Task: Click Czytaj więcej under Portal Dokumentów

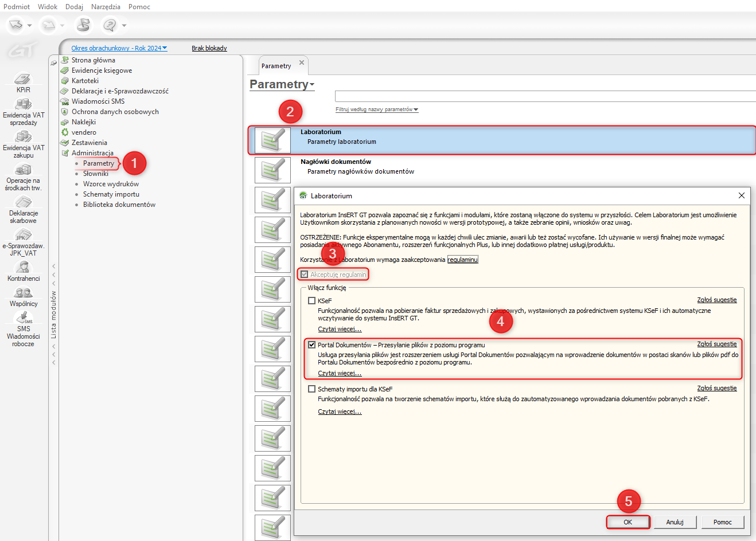Action: tap(340, 373)
